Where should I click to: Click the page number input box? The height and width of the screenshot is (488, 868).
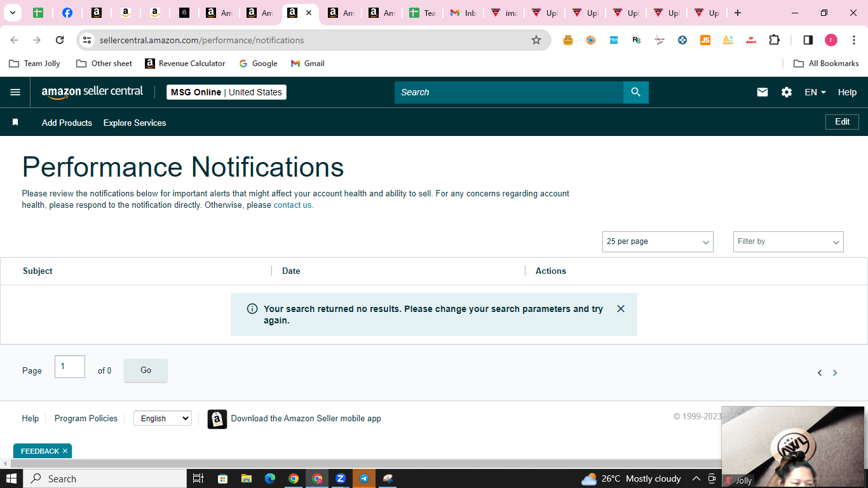pyautogui.click(x=70, y=367)
